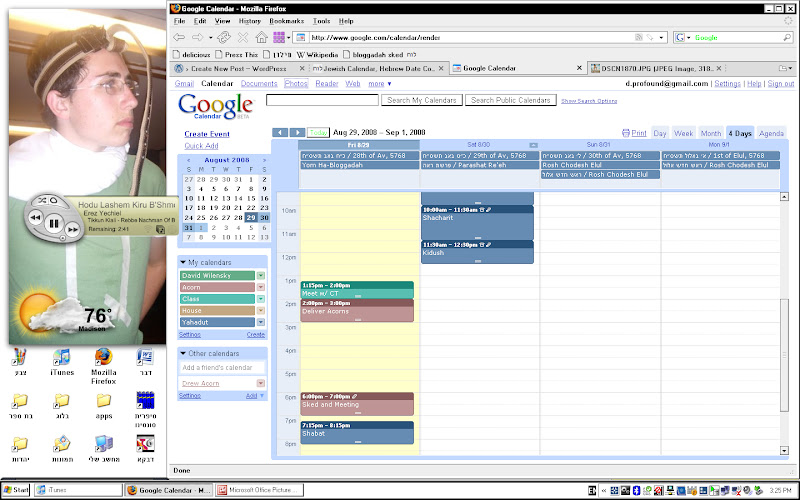This screenshot has width=800, height=500.
Task: Click Search My Calendars button
Action: [422, 101]
